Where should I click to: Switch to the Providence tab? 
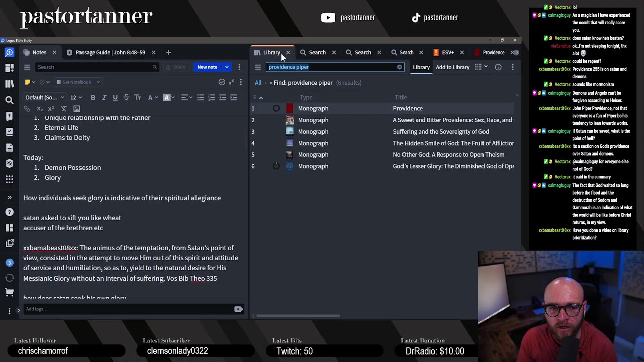(493, 52)
